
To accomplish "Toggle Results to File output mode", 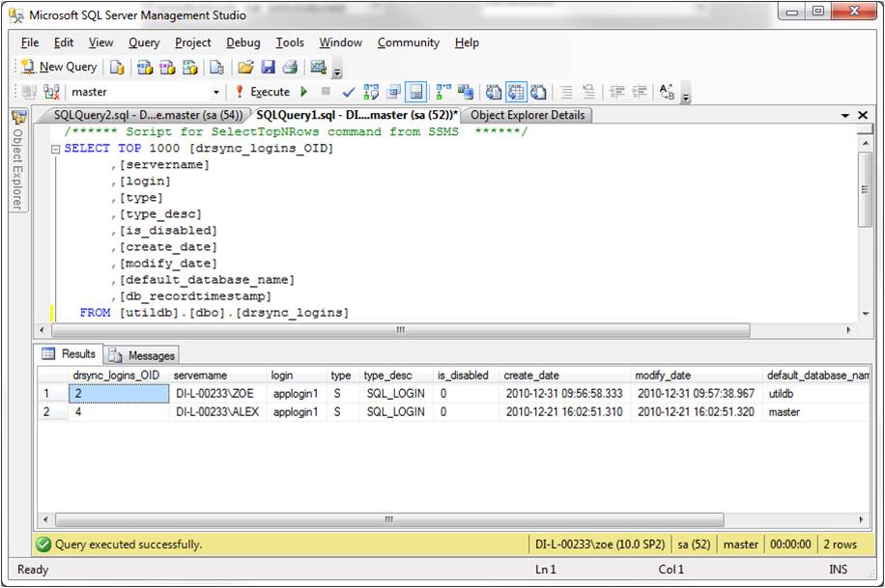I will click(538, 92).
